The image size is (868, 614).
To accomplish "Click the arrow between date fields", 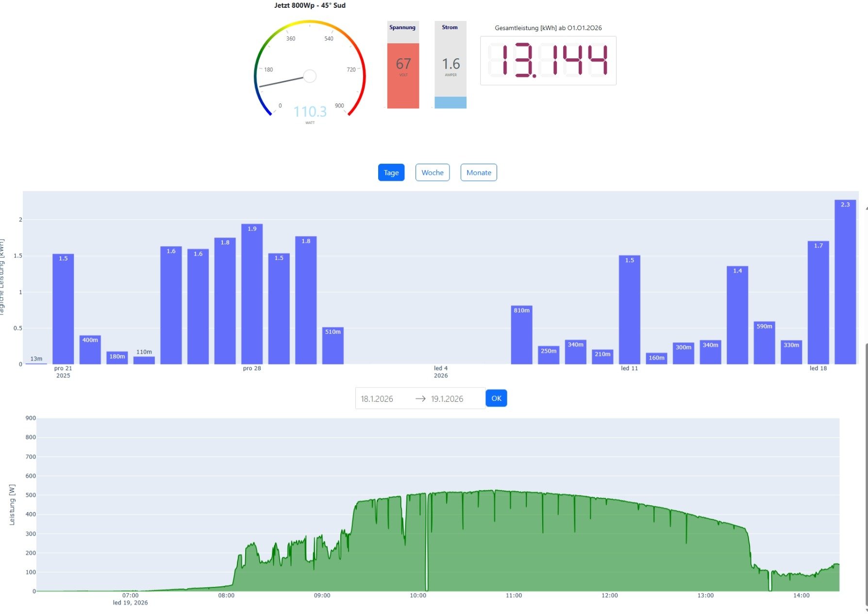I will 420,399.
